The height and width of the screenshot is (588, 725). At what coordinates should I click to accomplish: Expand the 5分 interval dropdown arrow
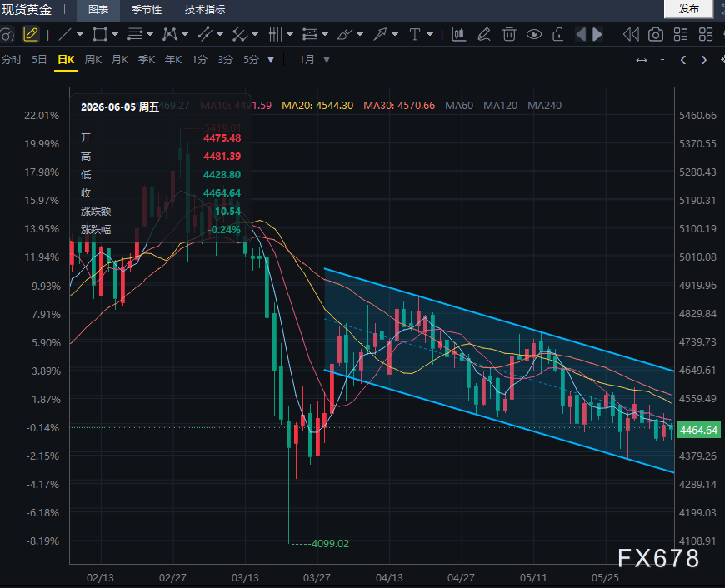click(x=271, y=60)
